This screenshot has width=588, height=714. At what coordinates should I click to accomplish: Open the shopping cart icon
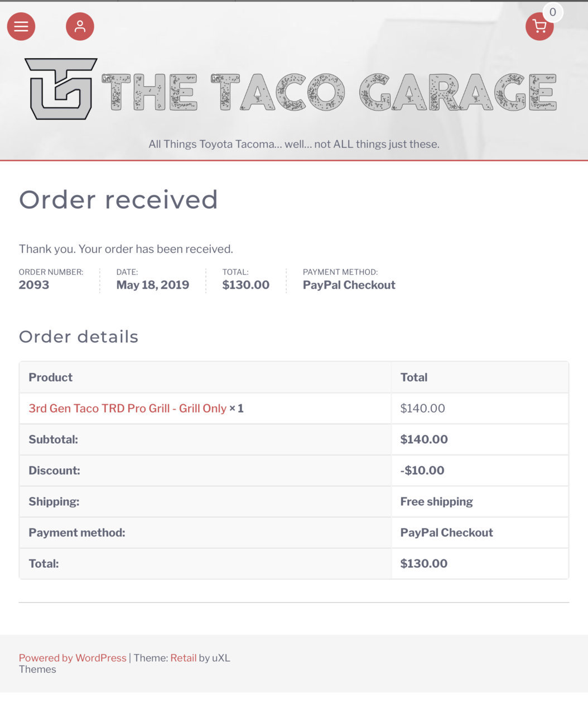point(539,26)
